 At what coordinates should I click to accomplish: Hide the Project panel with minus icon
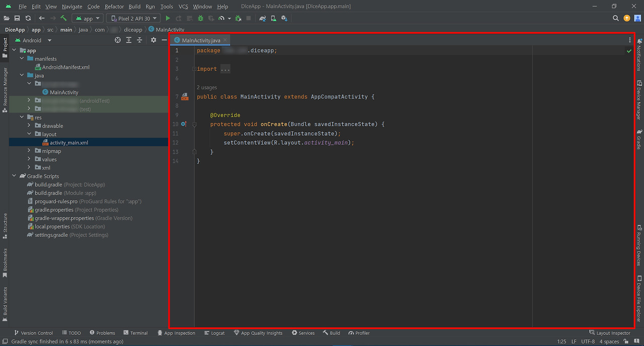[164, 40]
